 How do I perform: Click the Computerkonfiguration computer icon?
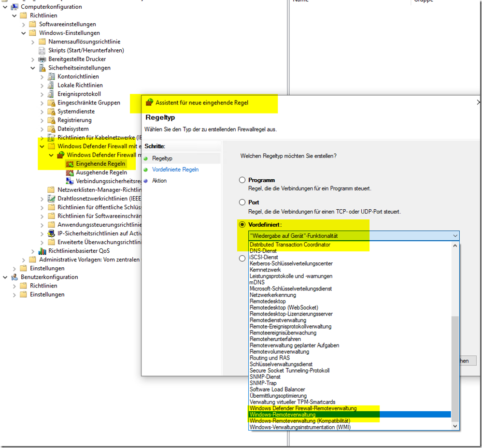[x=14, y=7]
